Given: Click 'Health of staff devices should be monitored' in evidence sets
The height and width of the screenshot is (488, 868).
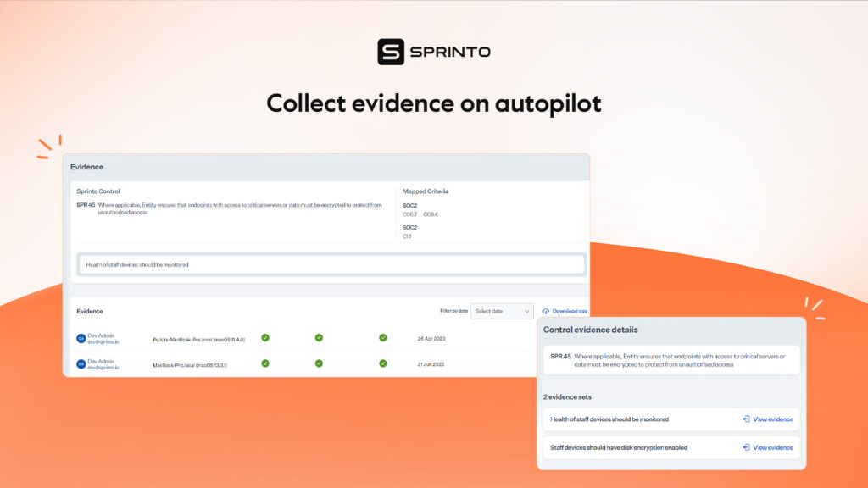Looking at the screenshot, I should tap(609, 419).
